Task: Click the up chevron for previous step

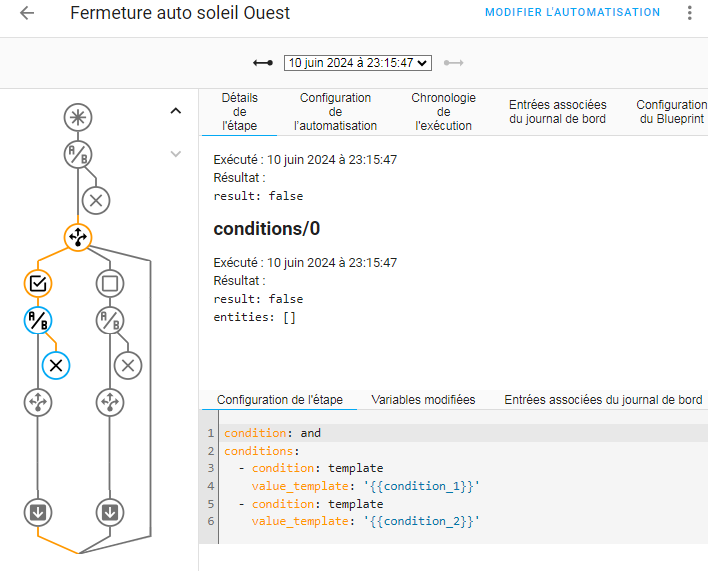Action: [x=176, y=111]
